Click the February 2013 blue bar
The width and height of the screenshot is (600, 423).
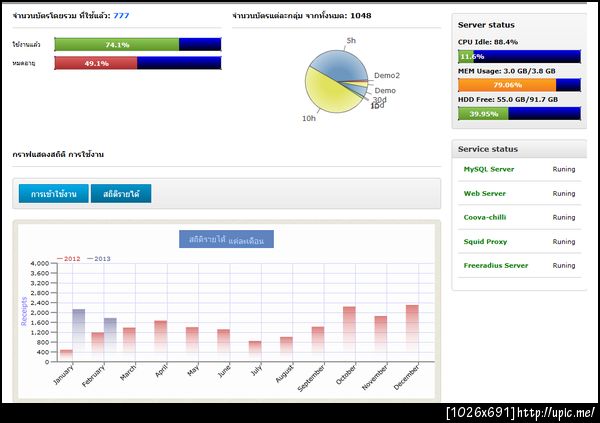click(110, 340)
